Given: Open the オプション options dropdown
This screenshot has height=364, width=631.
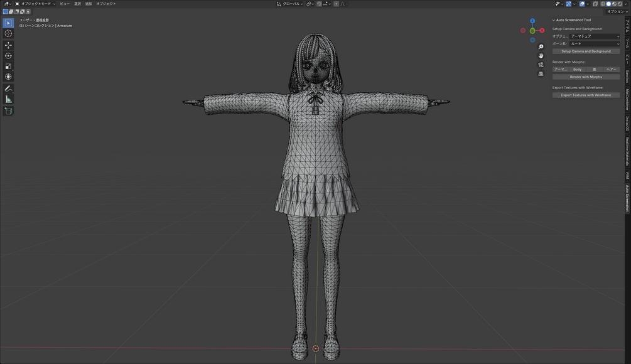Looking at the screenshot, I should [x=617, y=12].
